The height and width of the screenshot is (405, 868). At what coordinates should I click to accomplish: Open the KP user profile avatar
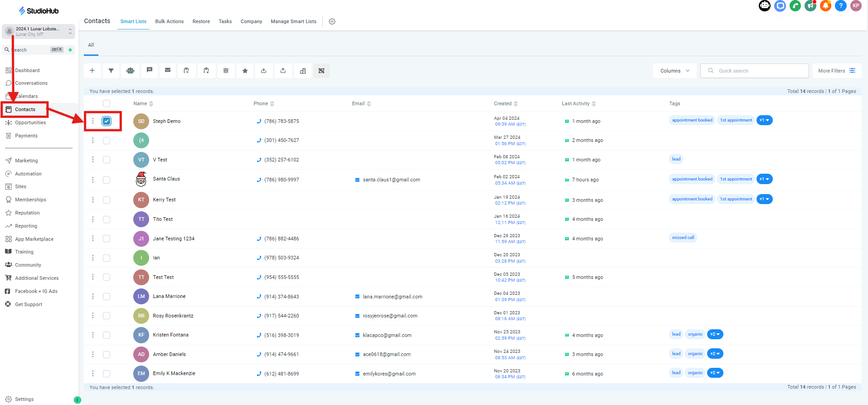coord(856,6)
